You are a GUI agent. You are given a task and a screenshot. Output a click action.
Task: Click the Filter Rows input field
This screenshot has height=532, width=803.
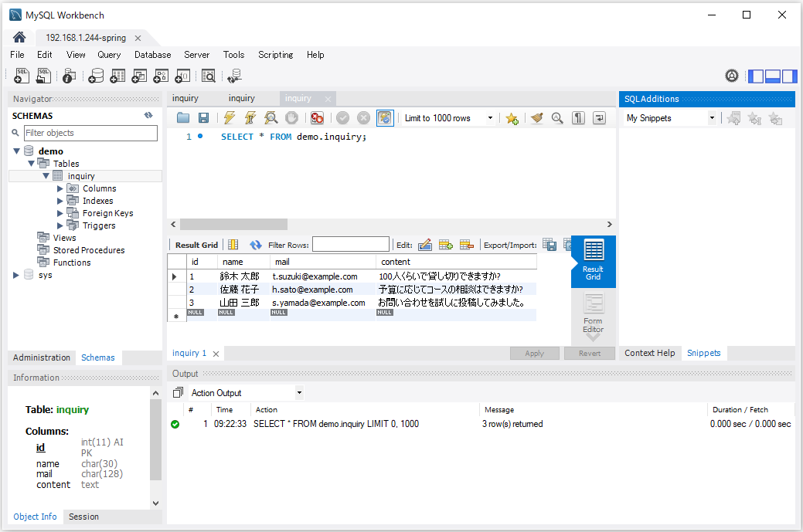pos(351,245)
